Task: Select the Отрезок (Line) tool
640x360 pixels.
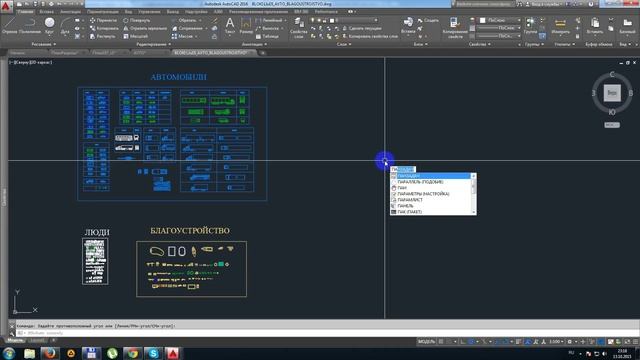Action: coord(9,26)
